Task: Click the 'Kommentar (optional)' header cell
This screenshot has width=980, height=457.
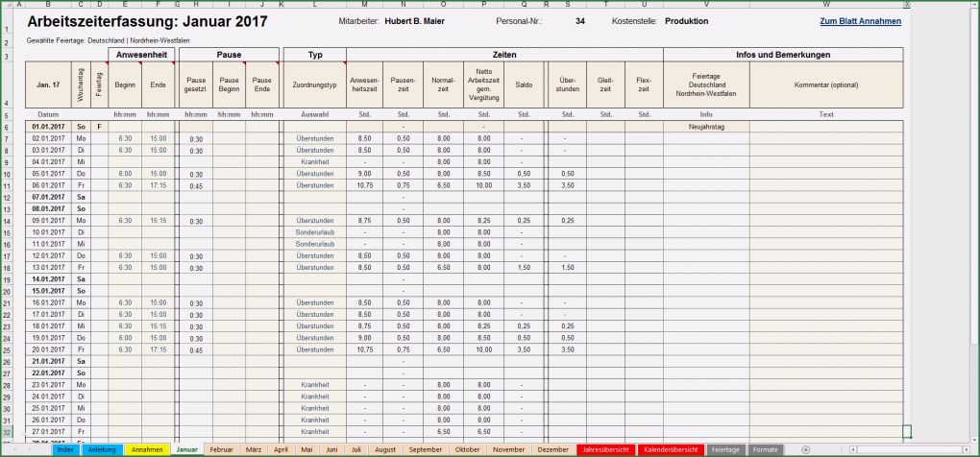Action: (826, 84)
